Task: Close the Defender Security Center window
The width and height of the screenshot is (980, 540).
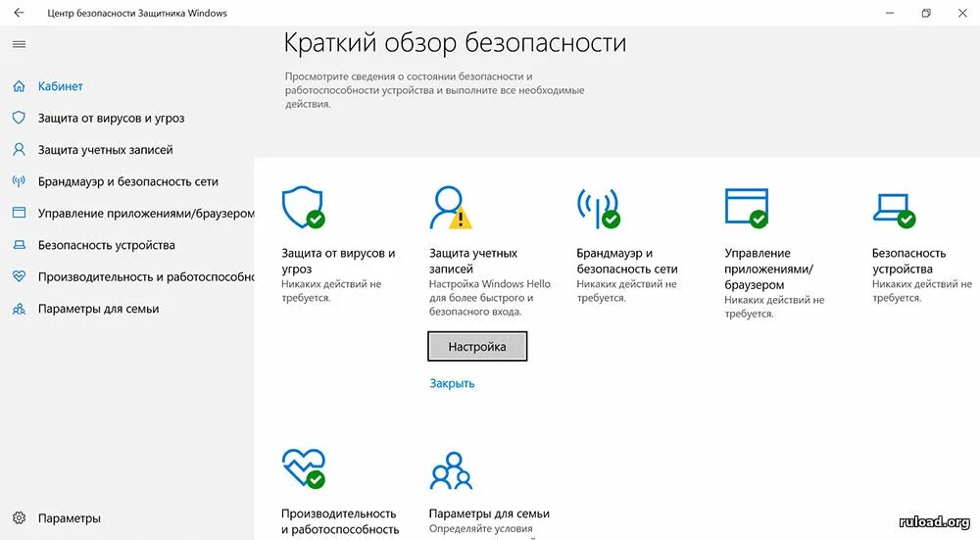Action: (x=962, y=13)
